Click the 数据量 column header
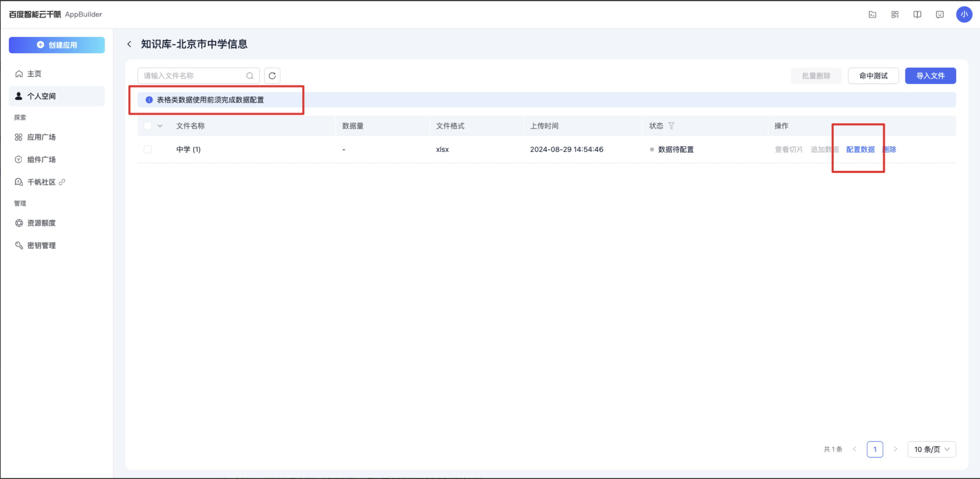This screenshot has width=980, height=479. (x=353, y=125)
